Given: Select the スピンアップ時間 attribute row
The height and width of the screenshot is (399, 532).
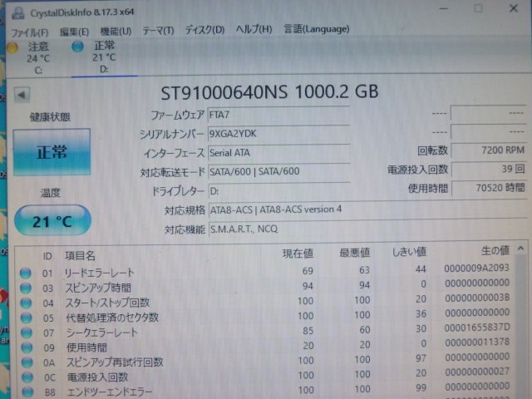Looking at the screenshot, I should click(266, 286).
